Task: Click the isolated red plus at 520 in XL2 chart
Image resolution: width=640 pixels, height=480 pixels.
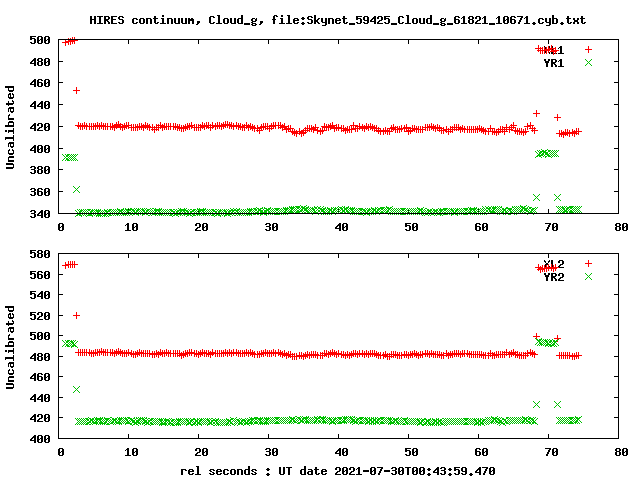Action: point(76,316)
